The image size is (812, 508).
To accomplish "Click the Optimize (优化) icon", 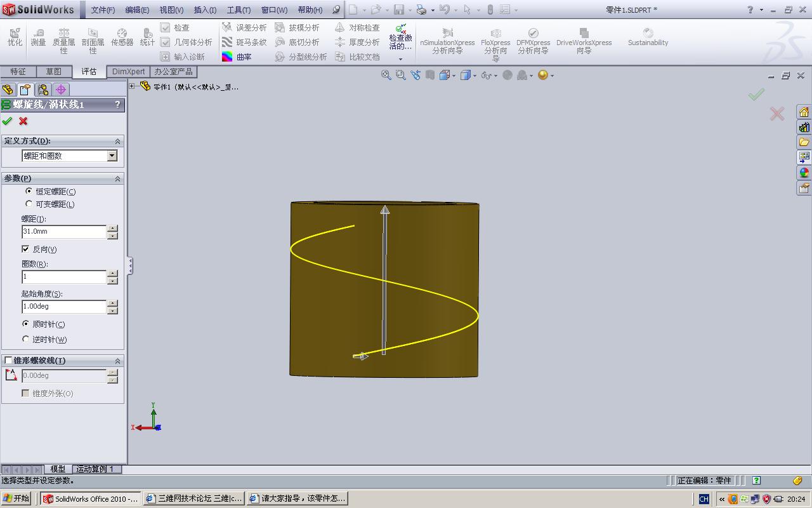I will tap(15, 37).
